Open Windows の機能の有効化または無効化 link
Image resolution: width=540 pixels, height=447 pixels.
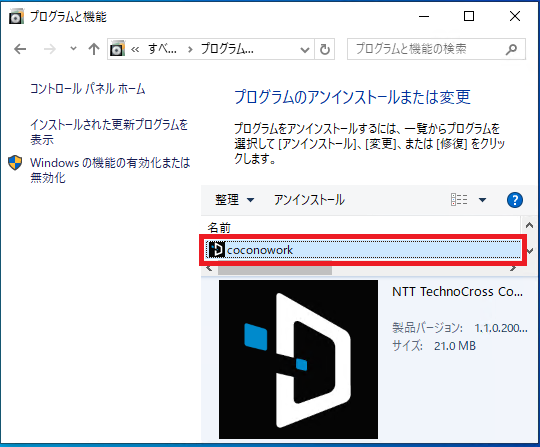tap(110, 170)
